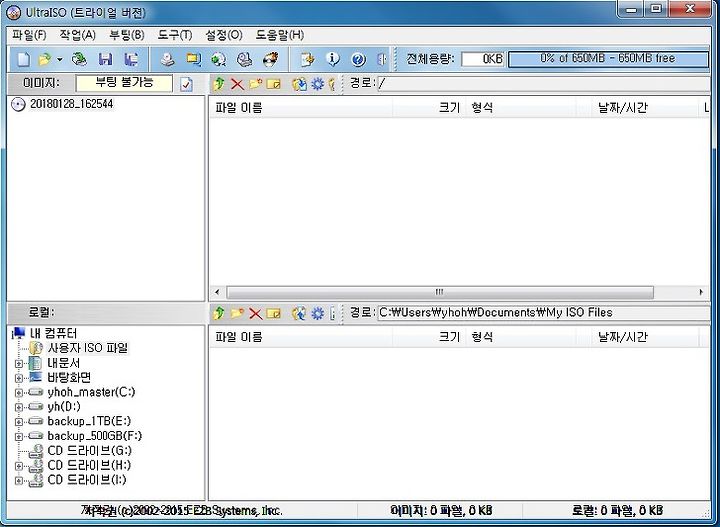Click the image pane horizontal scrollbar thumb
The width and height of the screenshot is (720, 527).
click(x=440, y=292)
